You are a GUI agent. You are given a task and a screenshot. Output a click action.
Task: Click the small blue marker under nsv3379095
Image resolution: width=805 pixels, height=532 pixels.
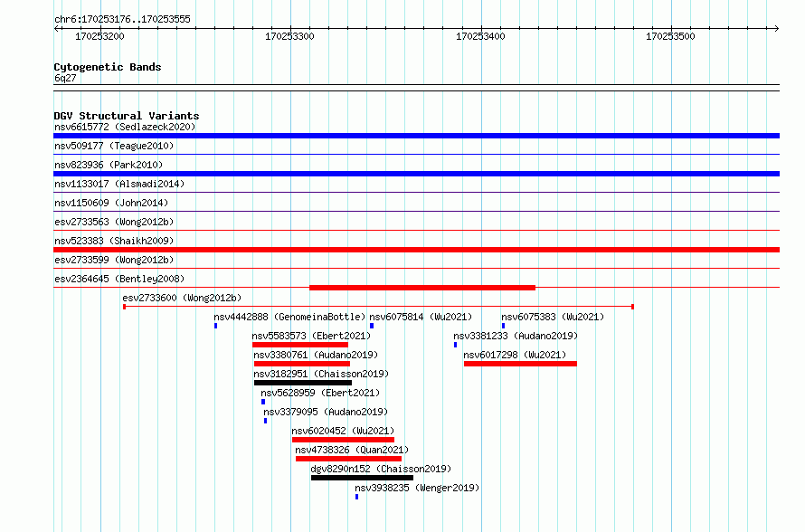pos(265,421)
